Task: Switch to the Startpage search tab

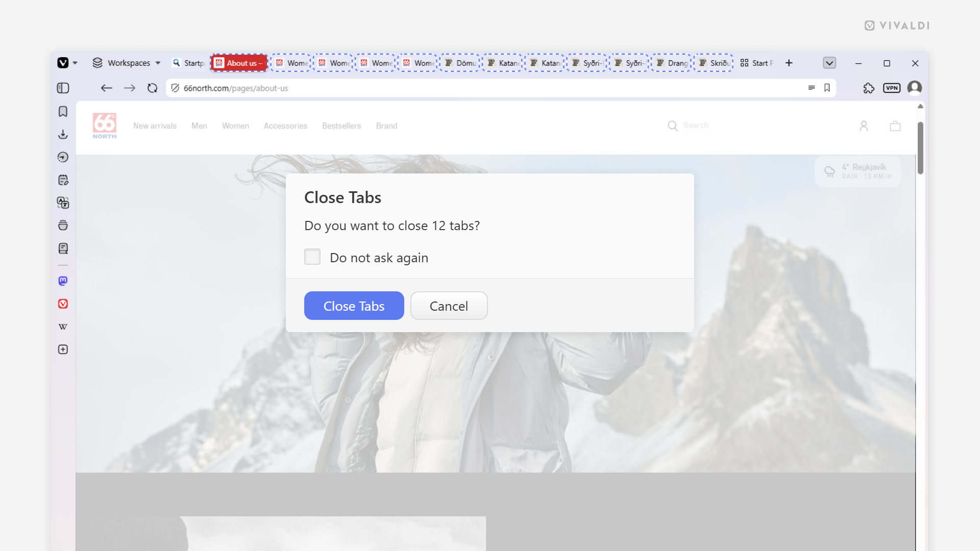Action: pyautogui.click(x=188, y=63)
